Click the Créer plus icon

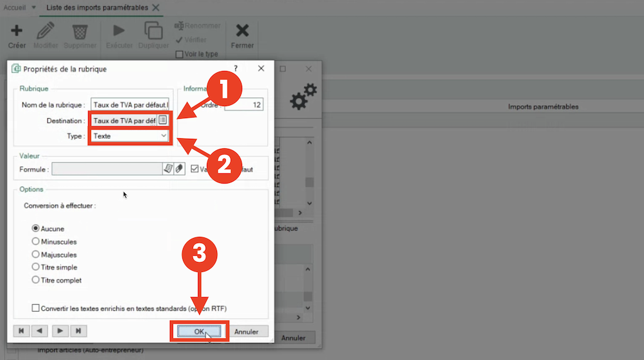point(16,31)
